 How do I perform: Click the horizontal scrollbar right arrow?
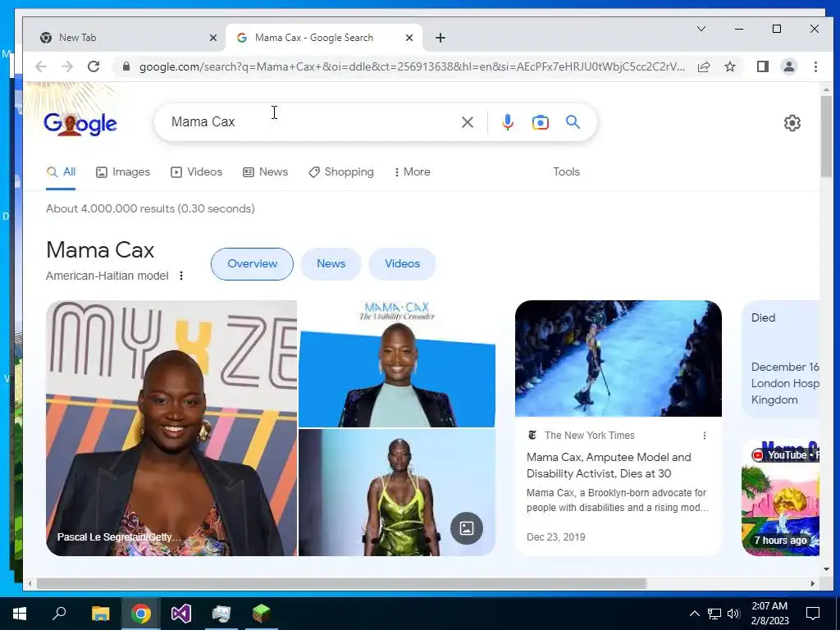coord(813,583)
